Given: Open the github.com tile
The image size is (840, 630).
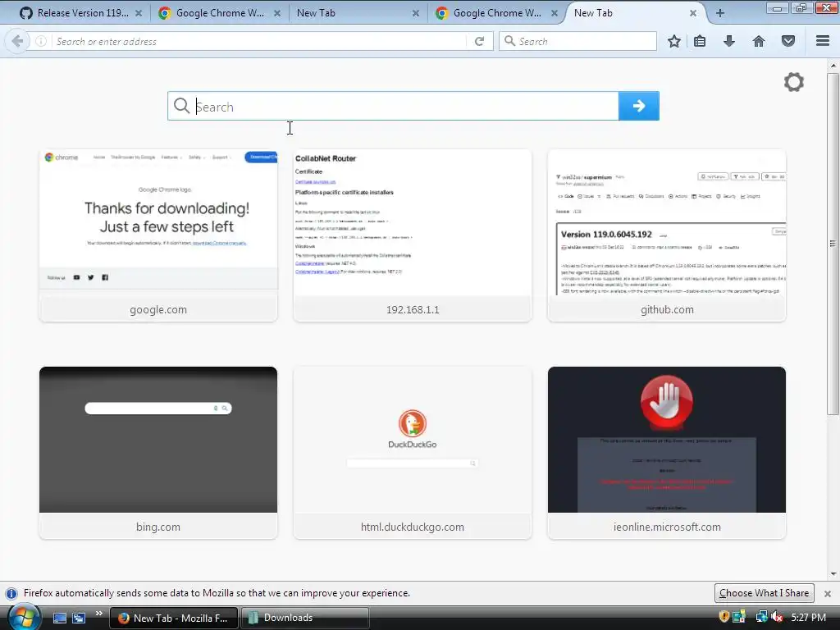Looking at the screenshot, I should point(667,235).
